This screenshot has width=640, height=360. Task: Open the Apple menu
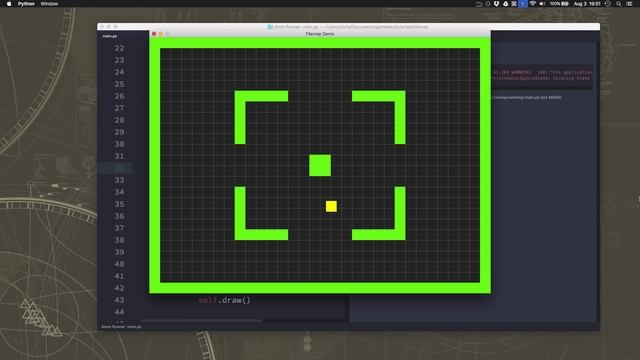(x=9, y=4)
